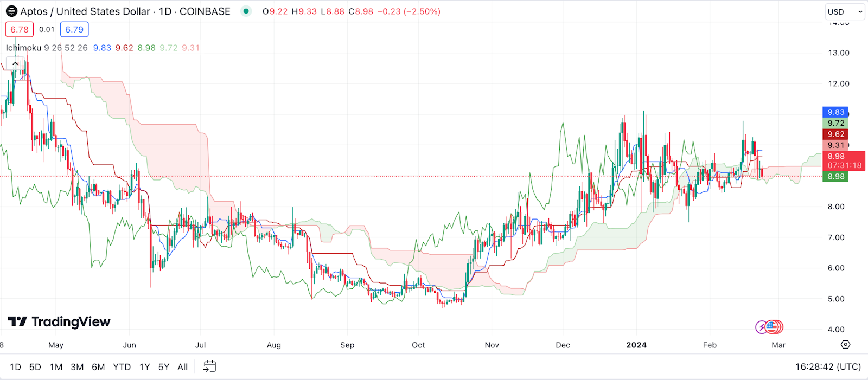Viewport: 868px width, 380px height.
Task: Click the Ichimoku value 9.83 in legend
Action: pyautogui.click(x=102, y=48)
